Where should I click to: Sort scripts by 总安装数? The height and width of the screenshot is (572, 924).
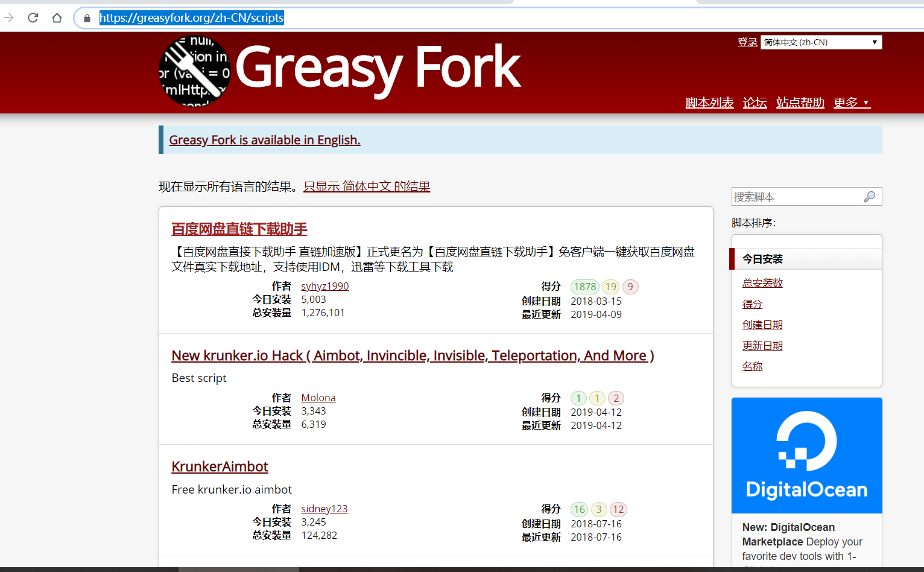point(762,283)
